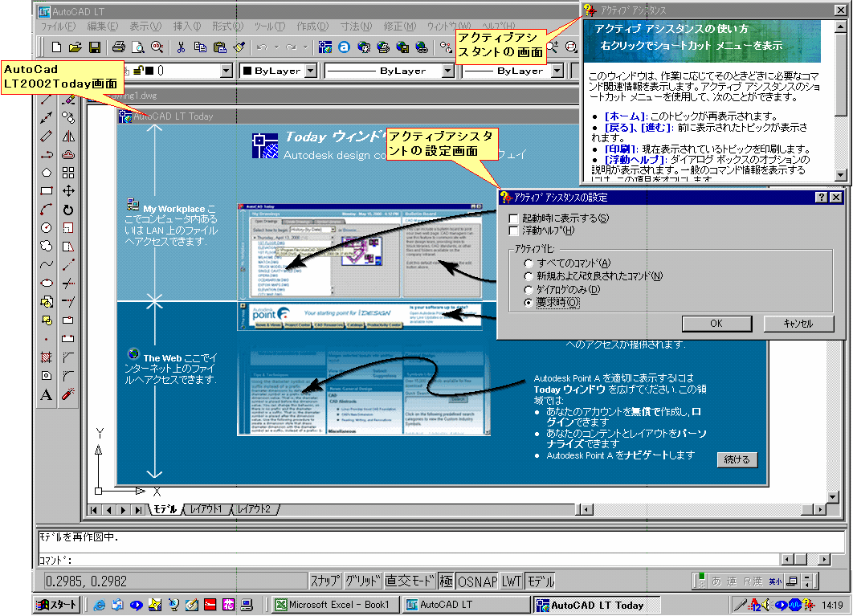The width and height of the screenshot is (853, 616).
Task: Click the 浮動ヘルプ link in Active Assistance
Action: (x=636, y=160)
